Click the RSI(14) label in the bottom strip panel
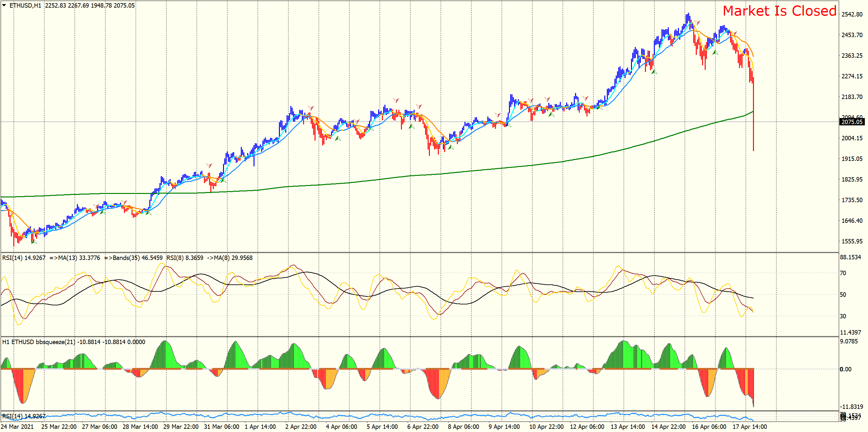 coord(24,416)
